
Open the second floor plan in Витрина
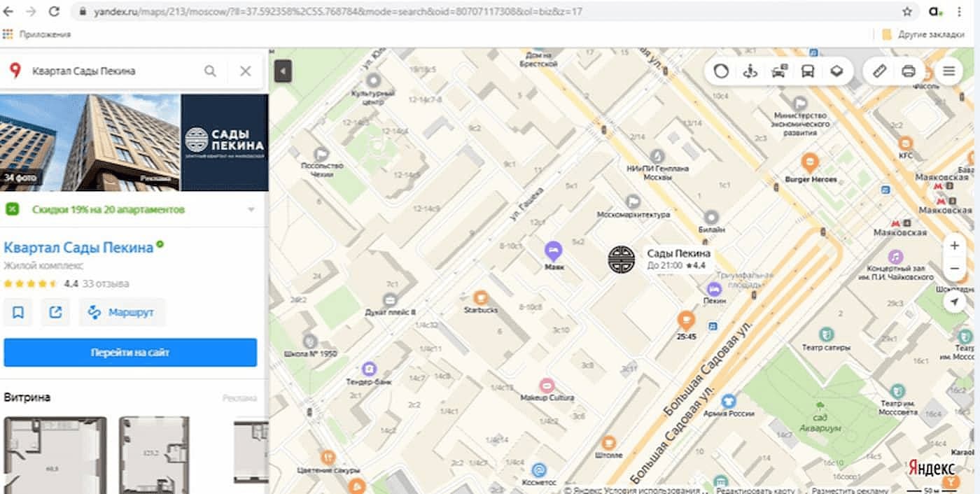(x=154, y=455)
